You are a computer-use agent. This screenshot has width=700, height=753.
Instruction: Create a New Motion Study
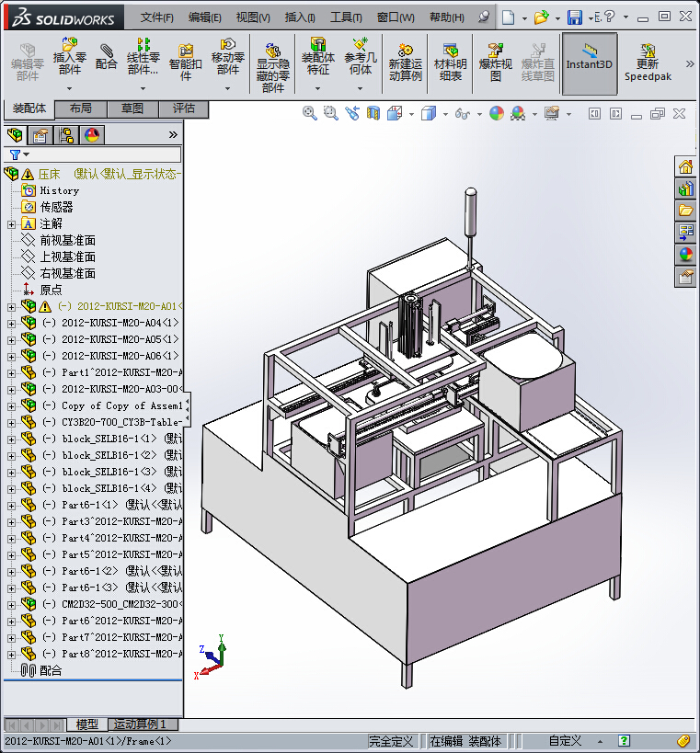coord(406,63)
